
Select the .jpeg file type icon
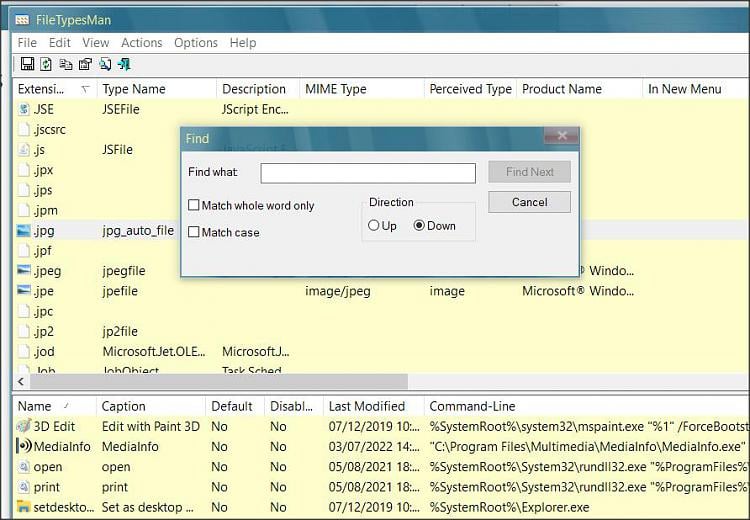point(24,271)
